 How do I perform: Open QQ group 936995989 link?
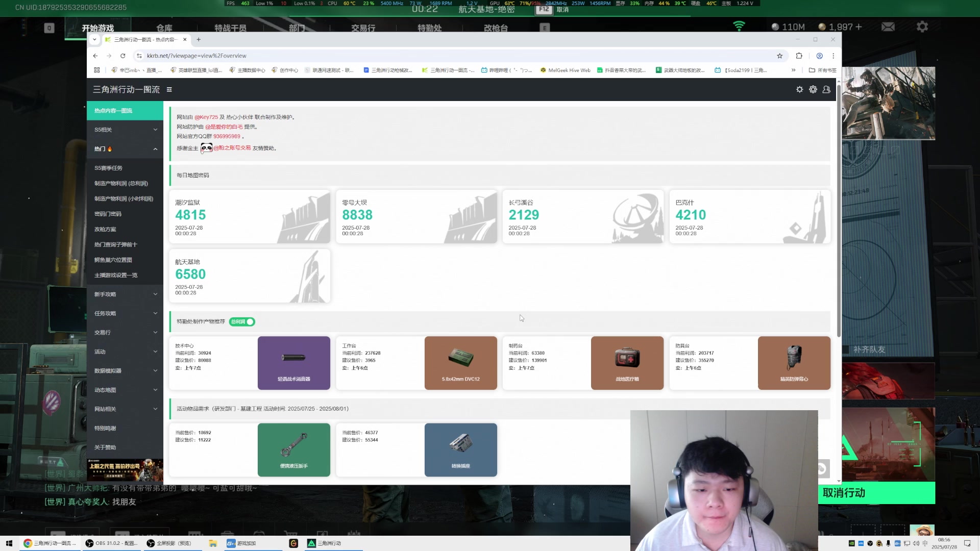pos(227,136)
